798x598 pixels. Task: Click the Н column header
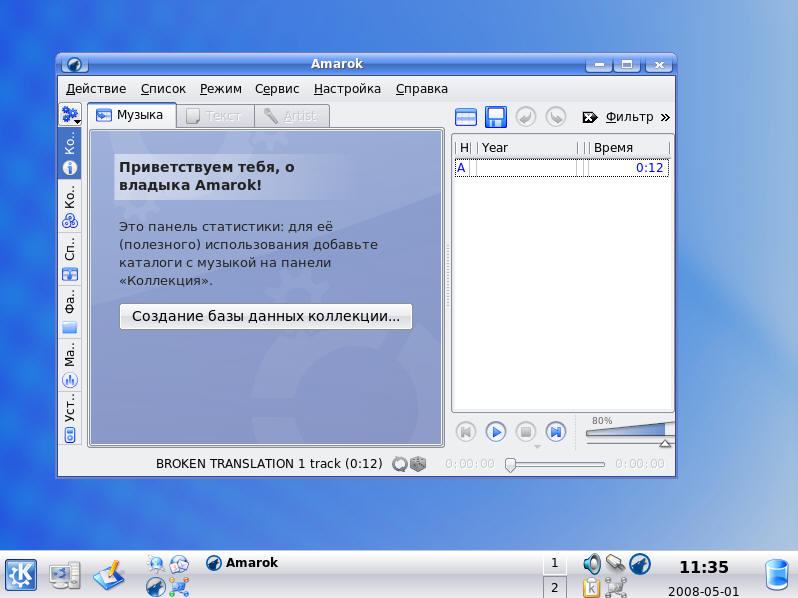464,148
